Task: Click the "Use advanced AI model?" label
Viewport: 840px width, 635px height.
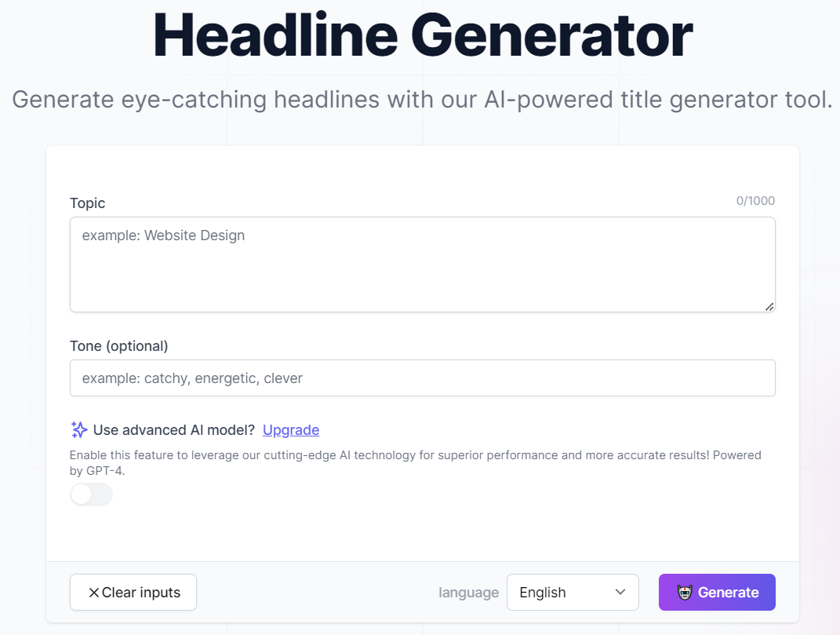Action: (x=174, y=430)
